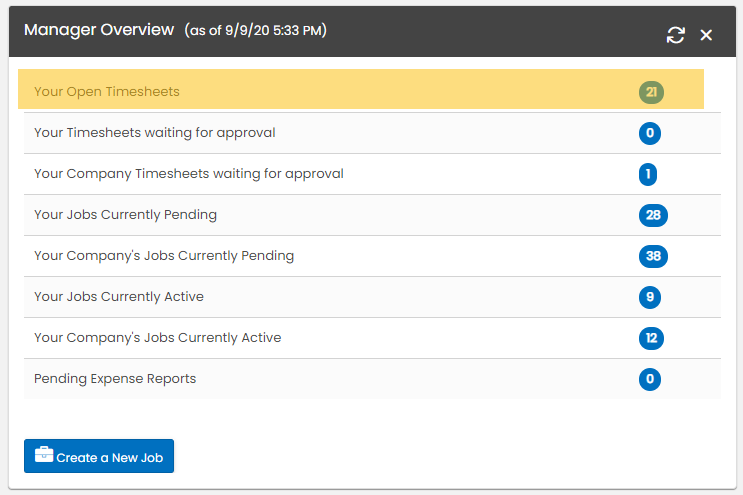743x495 pixels.
Task: Click the 0 badge beside Your Timesheets waiting
Action: (x=649, y=133)
